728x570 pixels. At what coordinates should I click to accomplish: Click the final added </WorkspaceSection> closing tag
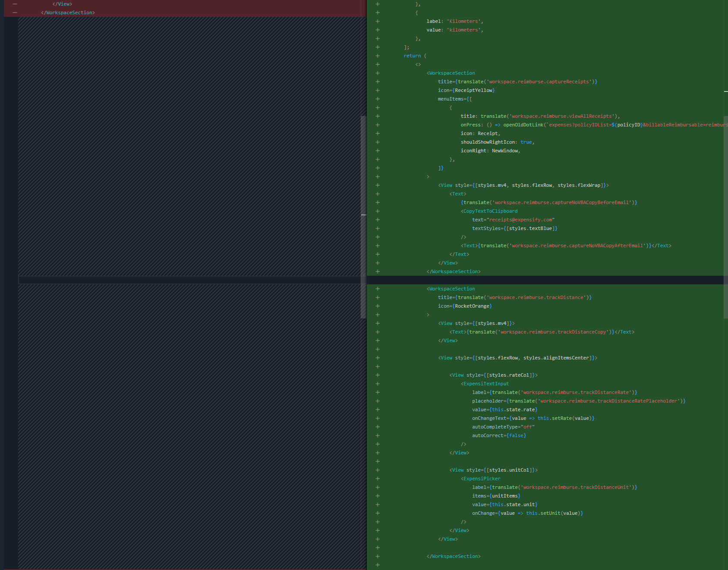coord(454,556)
